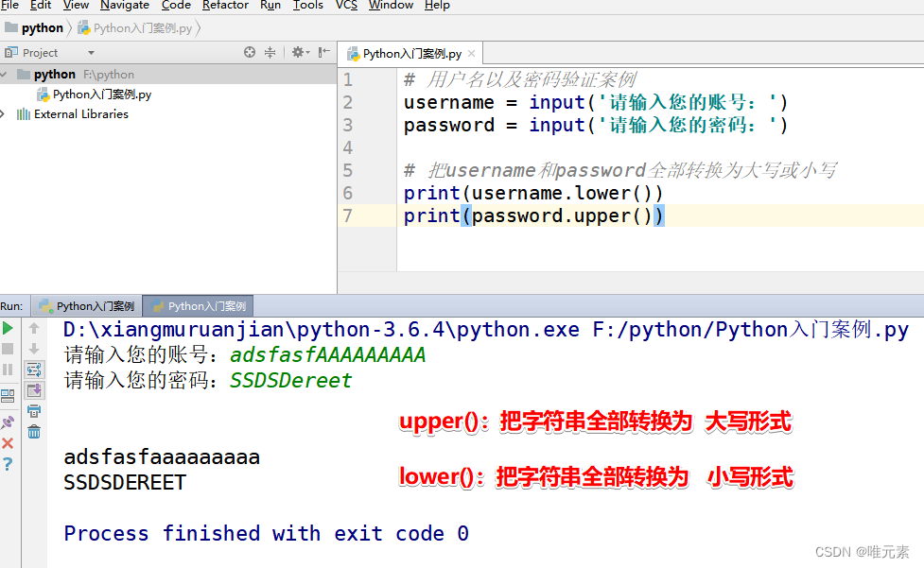Clear all console output with trash icon

coord(34,432)
